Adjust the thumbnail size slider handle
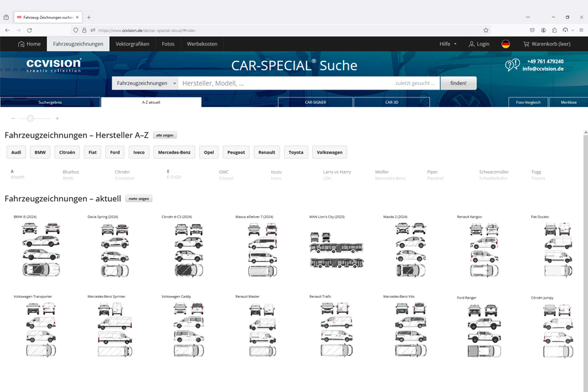The height and width of the screenshot is (392, 588). click(x=30, y=118)
